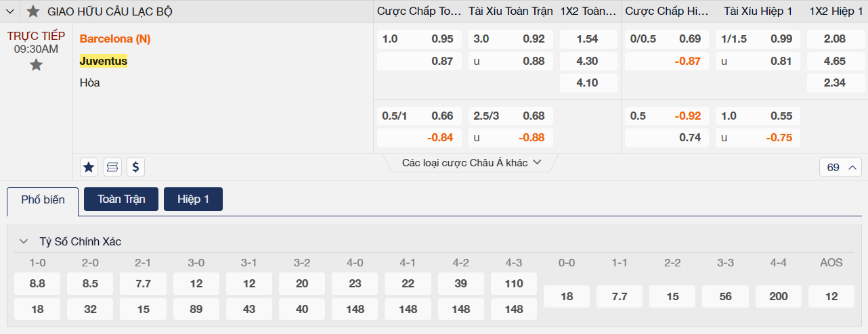The height and width of the screenshot is (334, 868).
Task: Favorite the Giao Hữu Câu Lạc Bộ league
Action: [33, 11]
